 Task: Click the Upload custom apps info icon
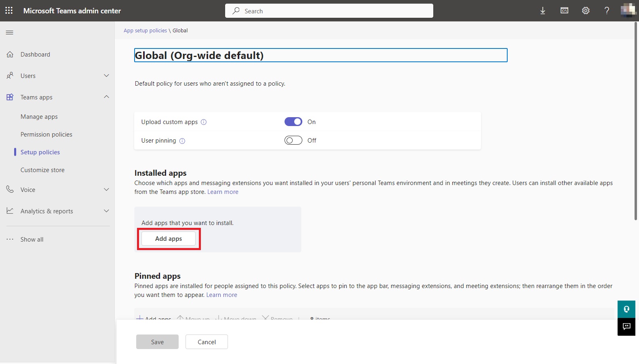pyautogui.click(x=204, y=122)
